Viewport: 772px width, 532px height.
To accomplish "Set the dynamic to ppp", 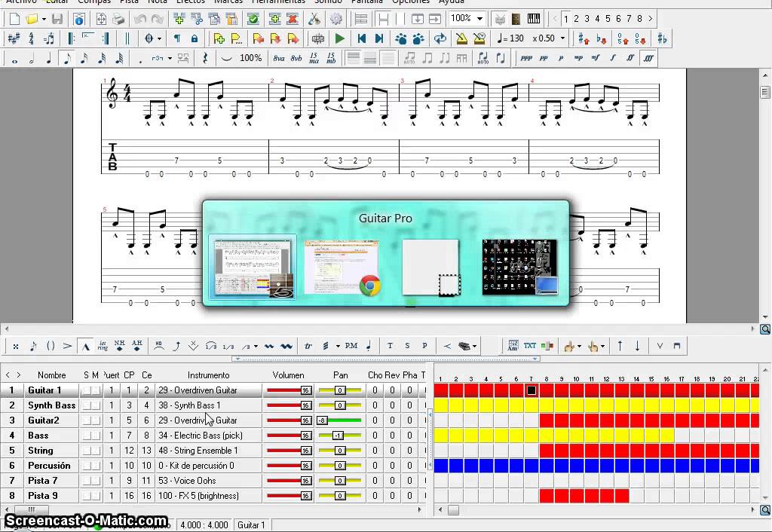I will (526, 59).
